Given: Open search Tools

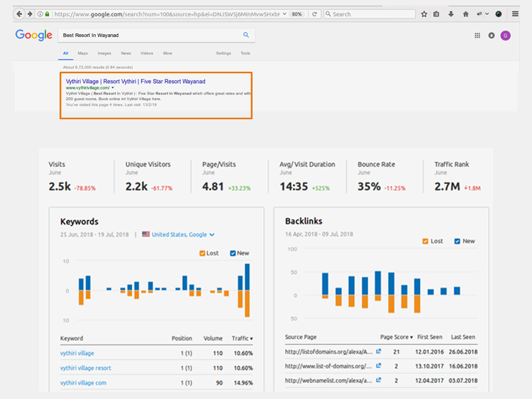Looking at the screenshot, I should [245, 53].
